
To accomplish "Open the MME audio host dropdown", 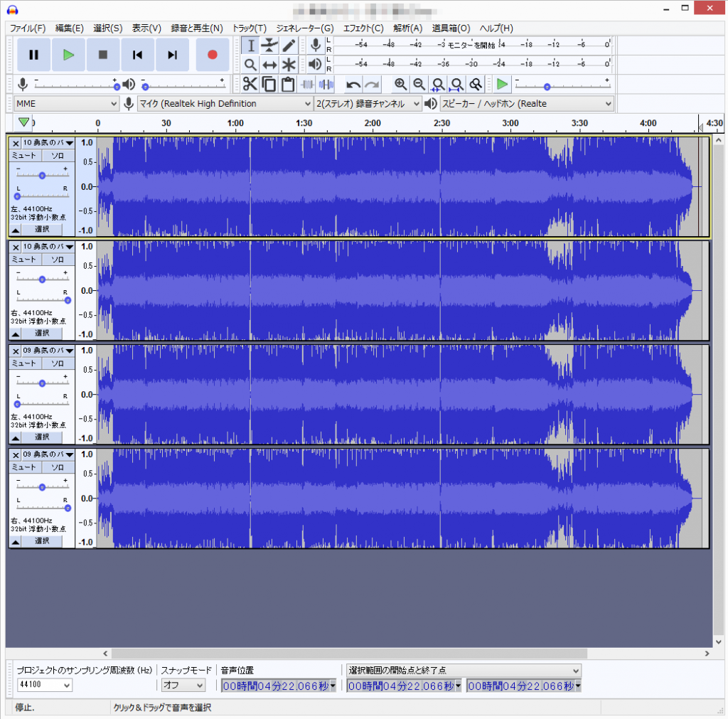I will [x=67, y=104].
